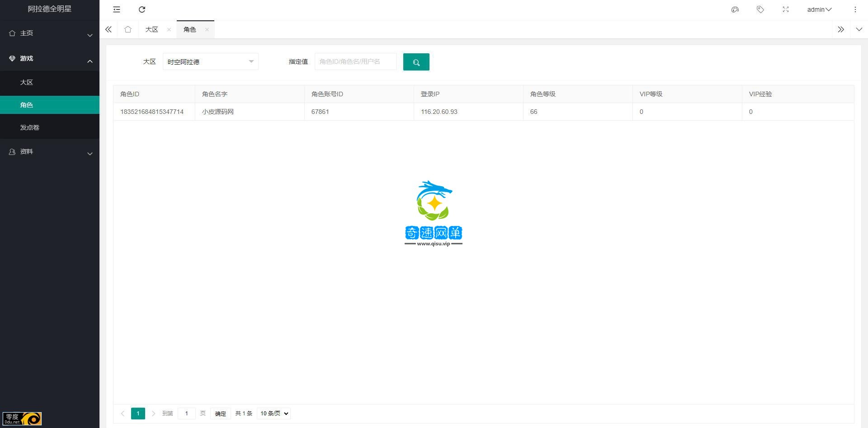
Task: Open the 大区 region dropdown
Action: click(x=210, y=62)
